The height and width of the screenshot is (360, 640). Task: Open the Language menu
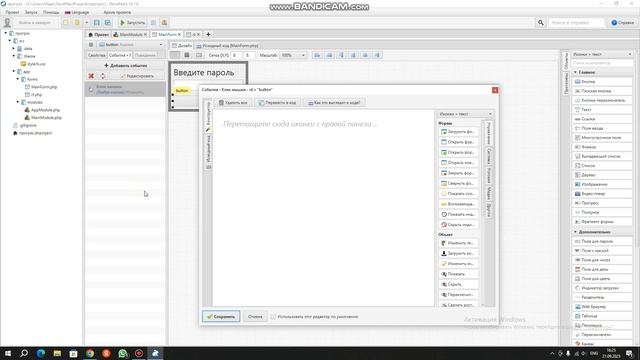(77, 12)
